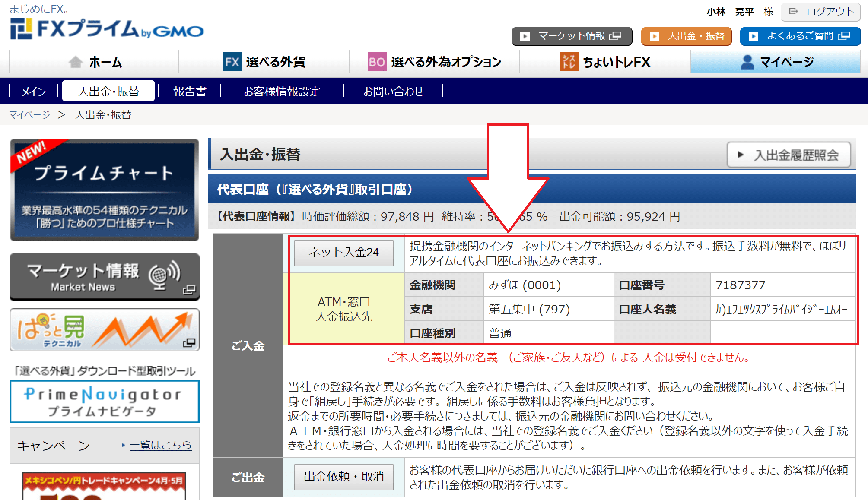Select マイページ navigation tab
This screenshot has height=500, width=868.
776,62
